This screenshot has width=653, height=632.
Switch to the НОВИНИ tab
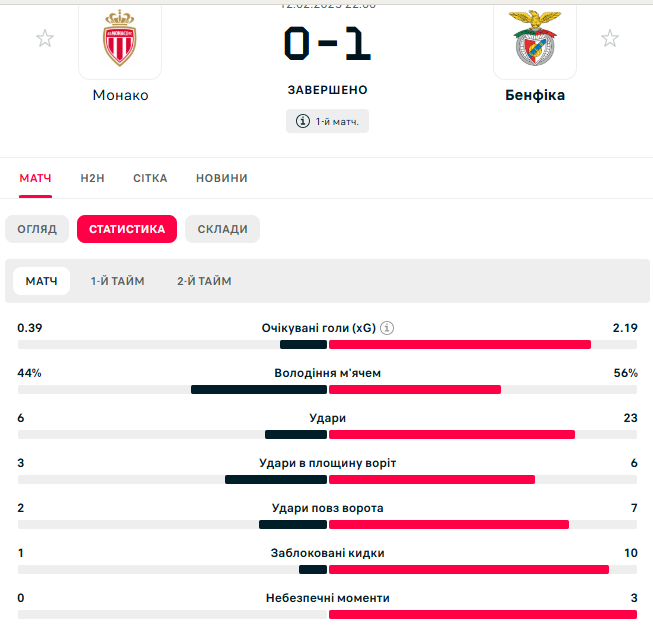[222, 178]
